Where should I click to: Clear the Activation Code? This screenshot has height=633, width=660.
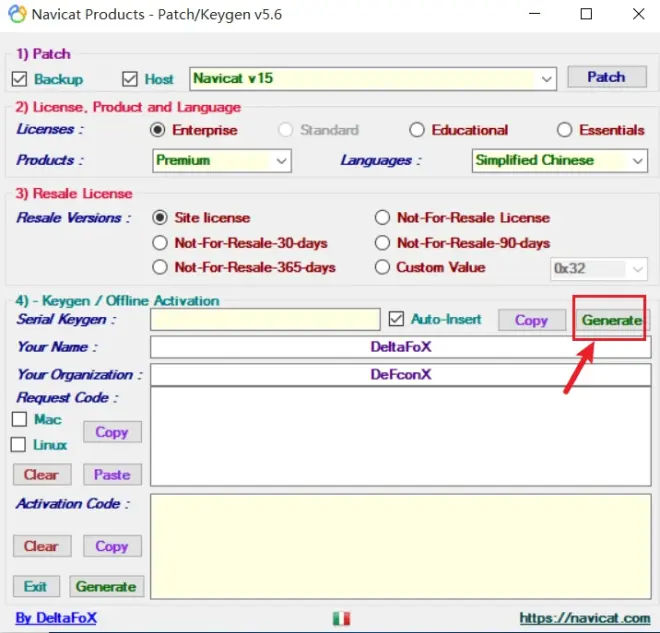(42, 546)
